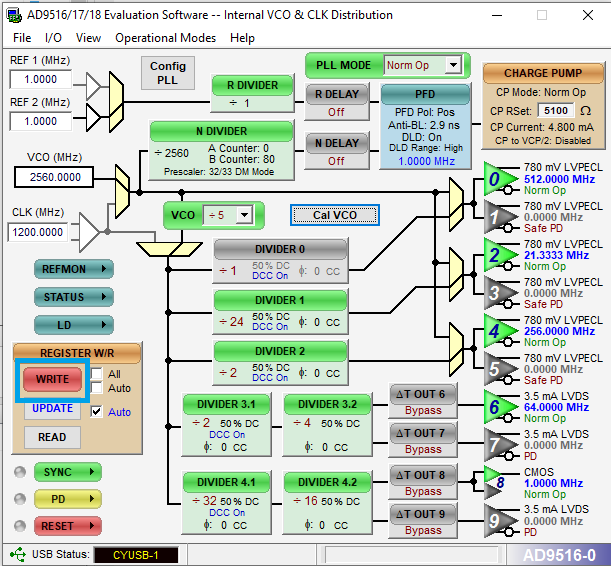Screen dimensions: 611x566
Task: Open the Operational Modes menu
Action: pyautogui.click(x=166, y=38)
